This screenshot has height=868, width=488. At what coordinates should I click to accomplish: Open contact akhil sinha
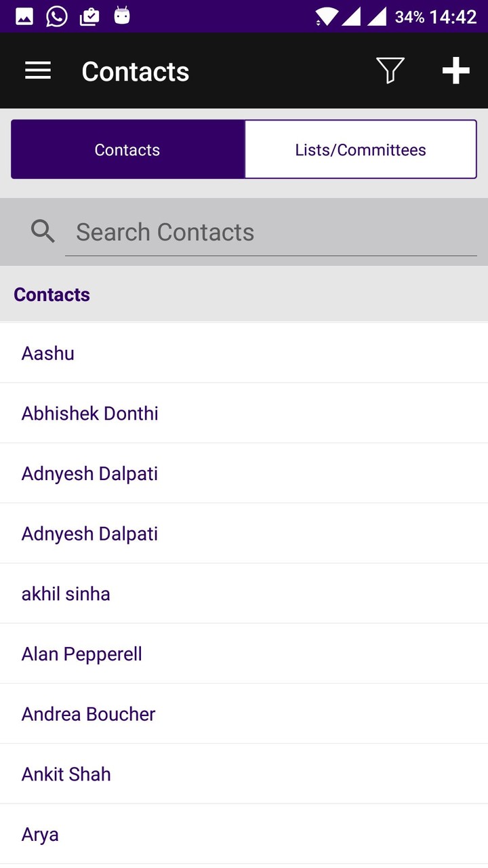[244, 593]
